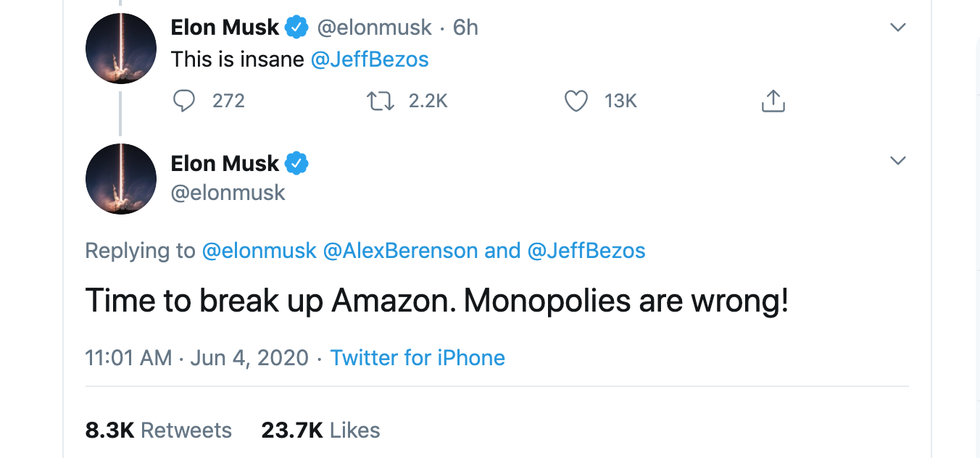
Task: Click the Jun 4, 2020 timestamp
Action: tap(249, 357)
